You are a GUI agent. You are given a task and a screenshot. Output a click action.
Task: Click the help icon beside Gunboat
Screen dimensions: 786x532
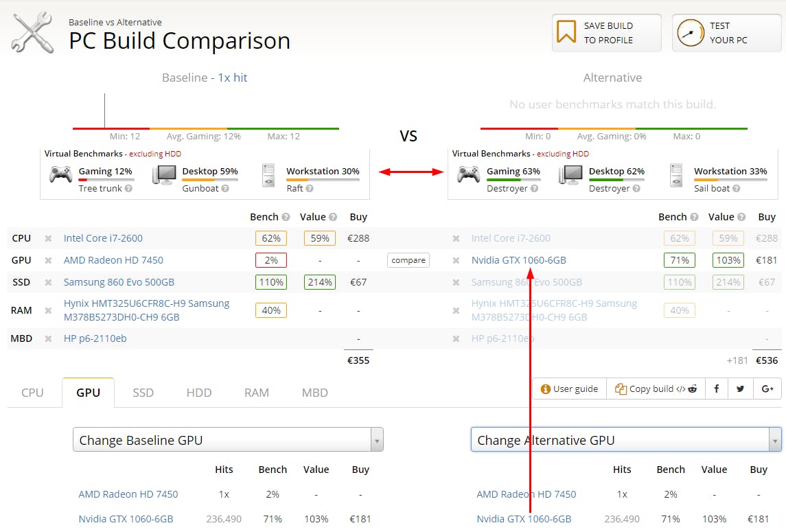(x=225, y=189)
